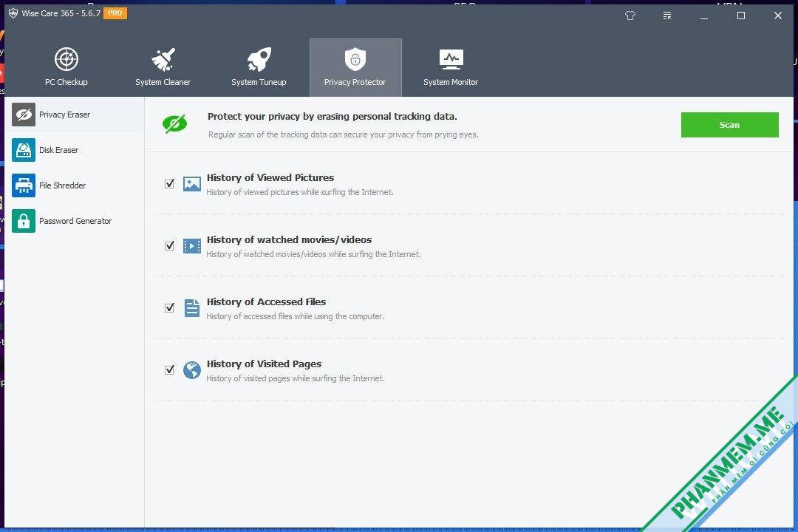Viewport: 798px width, 532px height.
Task: Open the System Tuneup tab
Action: [x=259, y=68]
